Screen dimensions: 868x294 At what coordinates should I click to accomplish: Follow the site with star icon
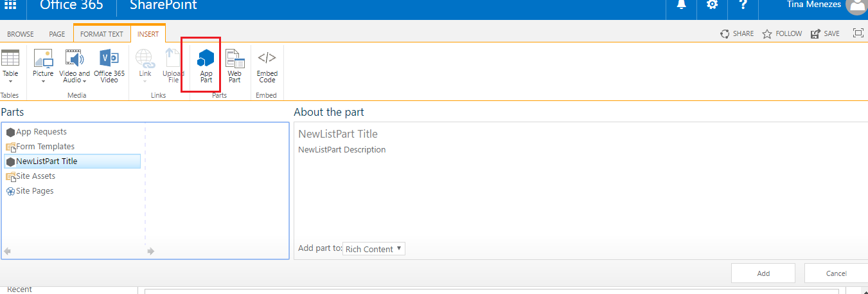coord(782,33)
